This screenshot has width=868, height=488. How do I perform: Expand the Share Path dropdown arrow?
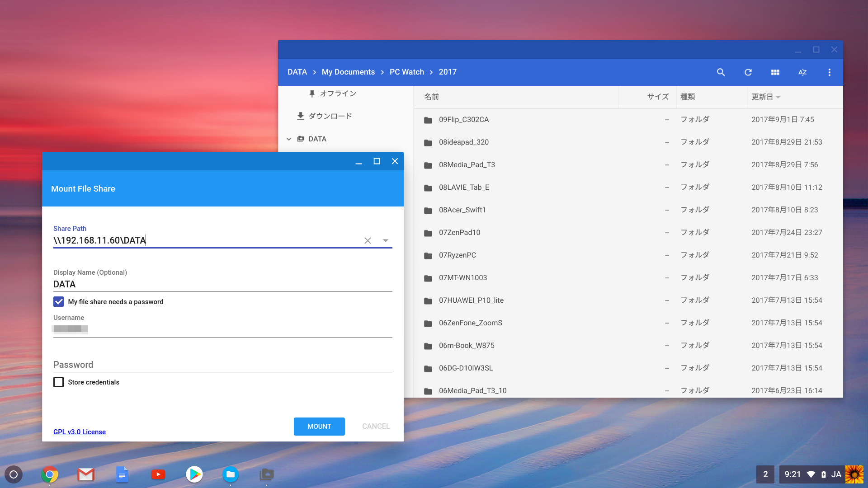pyautogui.click(x=386, y=241)
